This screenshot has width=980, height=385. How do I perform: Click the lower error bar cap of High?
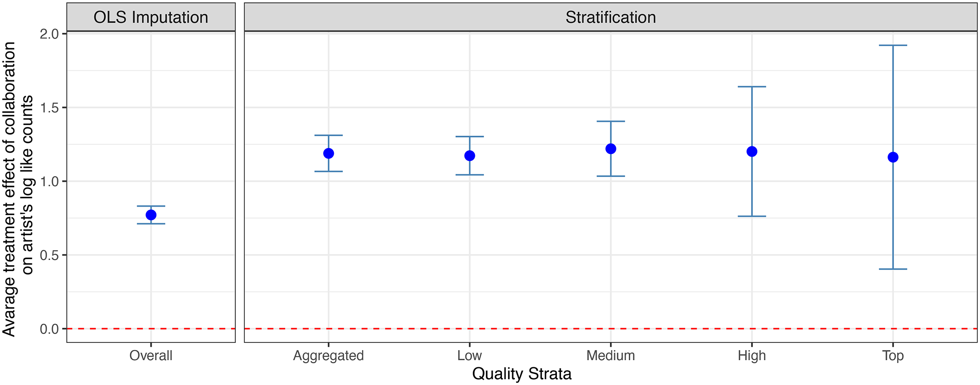point(752,216)
